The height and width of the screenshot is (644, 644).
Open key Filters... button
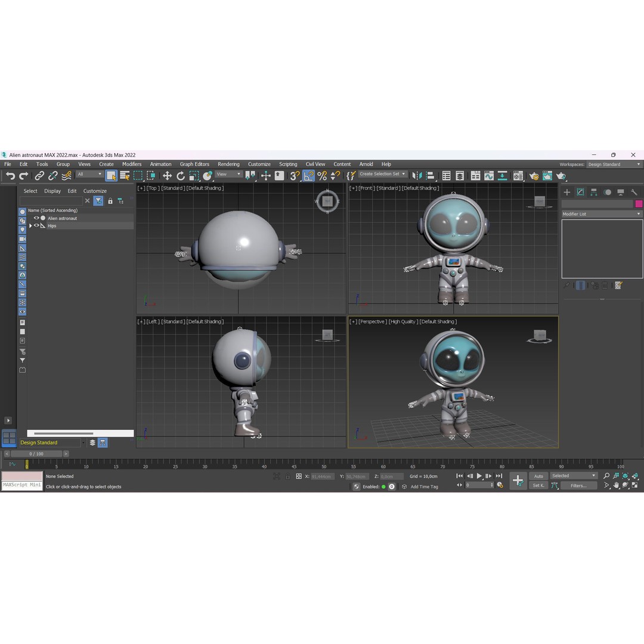click(578, 485)
